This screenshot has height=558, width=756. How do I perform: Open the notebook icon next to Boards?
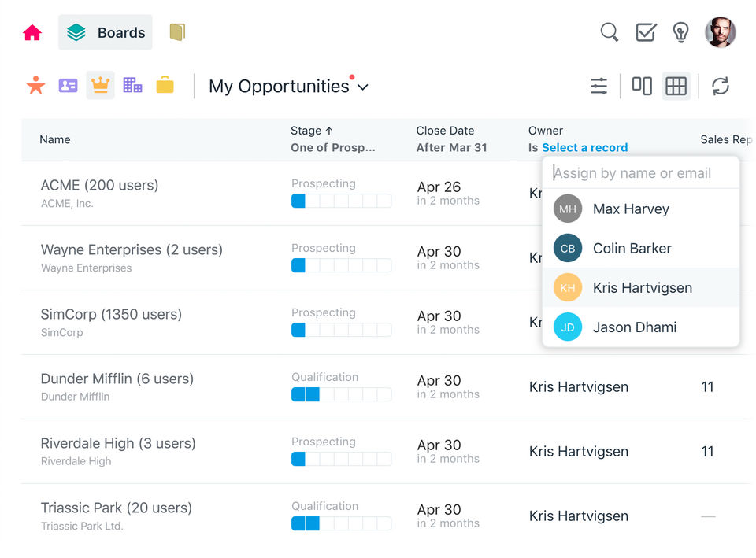(177, 32)
